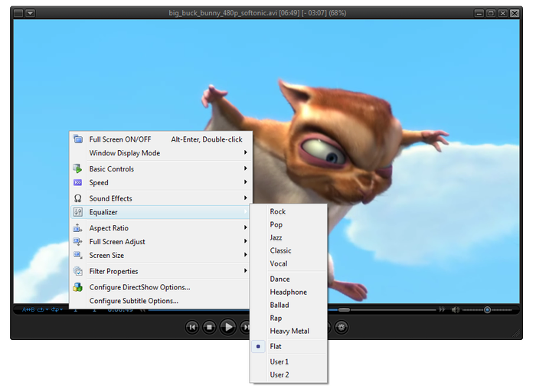Open the repeat mode dropdown on control bar
This screenshot has width=536, height=392.
43,309
